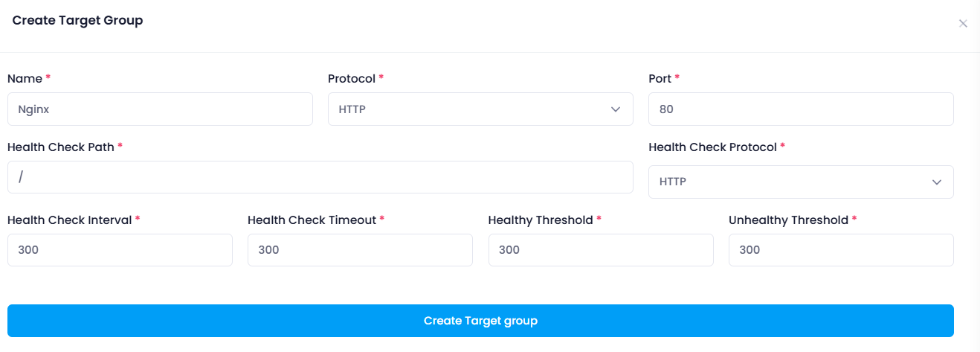The width and height of the screenshot is (980, 352).
Task: Click the Protocol dropdown chevron arrow
Action: [x=616, y=109]
